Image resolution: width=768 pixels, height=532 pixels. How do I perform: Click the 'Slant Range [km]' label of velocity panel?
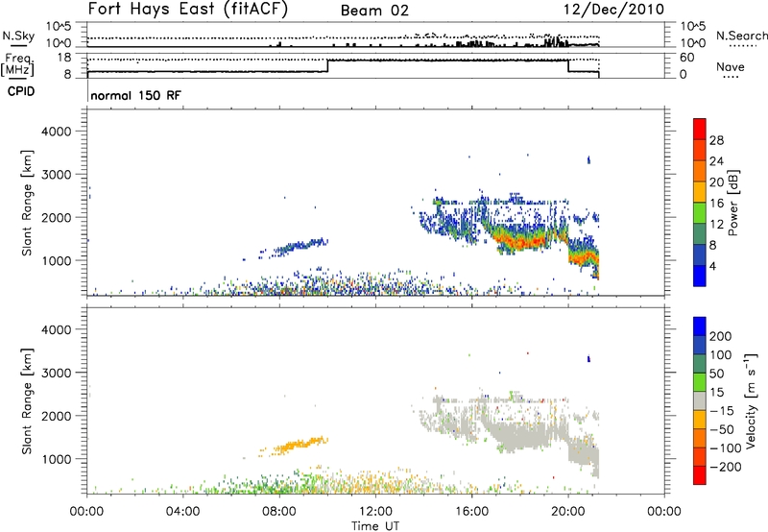27,401
